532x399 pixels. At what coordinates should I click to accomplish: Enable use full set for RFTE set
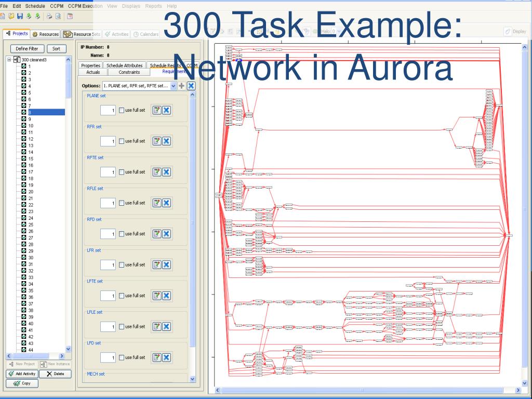coord(122,172)
